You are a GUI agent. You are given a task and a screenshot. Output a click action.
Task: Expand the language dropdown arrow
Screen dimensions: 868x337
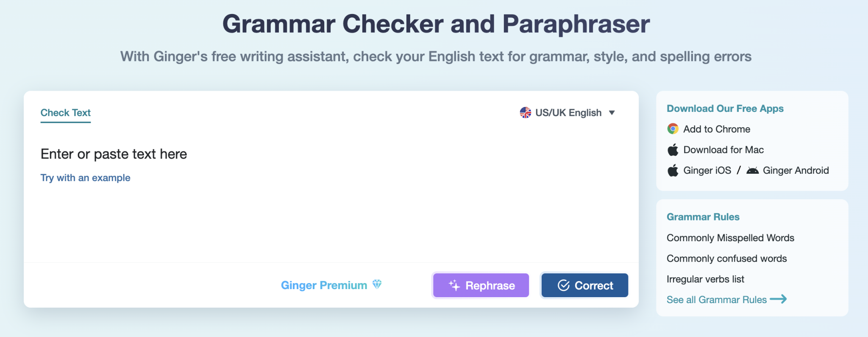pyautogui.click(x=612, y=113)
